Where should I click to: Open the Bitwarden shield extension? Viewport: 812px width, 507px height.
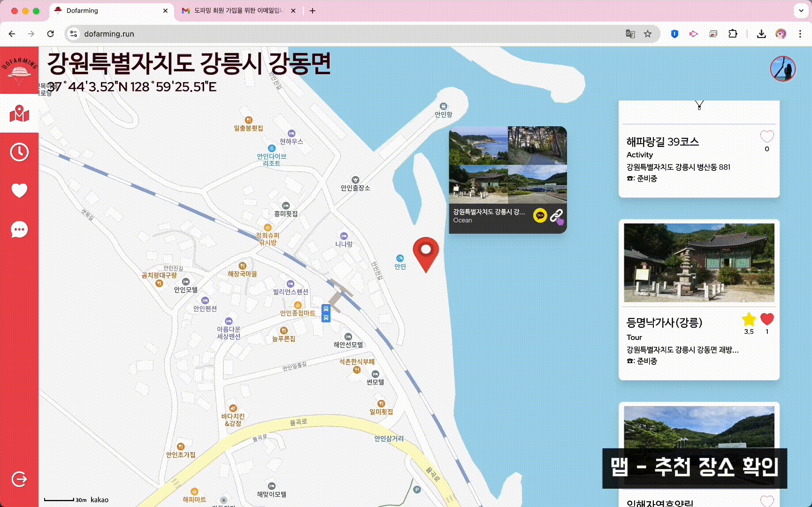pyautogui.click(x=674, y=34)
